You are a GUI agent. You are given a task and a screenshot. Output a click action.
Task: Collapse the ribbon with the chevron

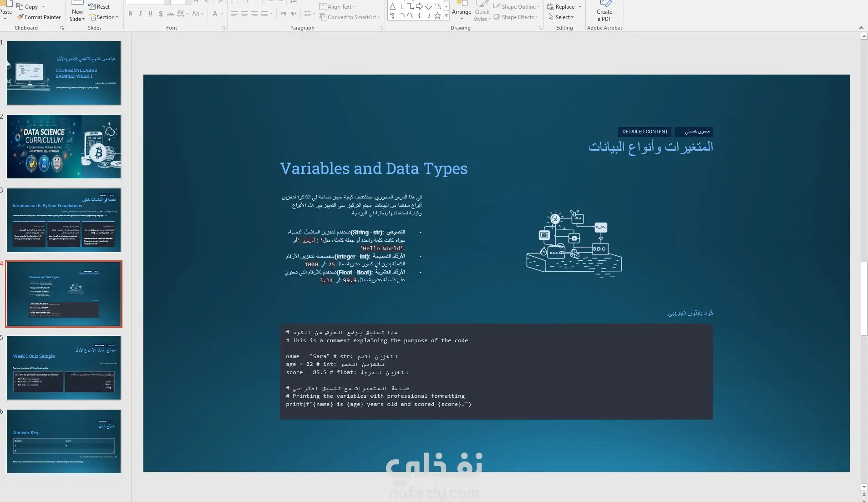(x=861, y=28)
